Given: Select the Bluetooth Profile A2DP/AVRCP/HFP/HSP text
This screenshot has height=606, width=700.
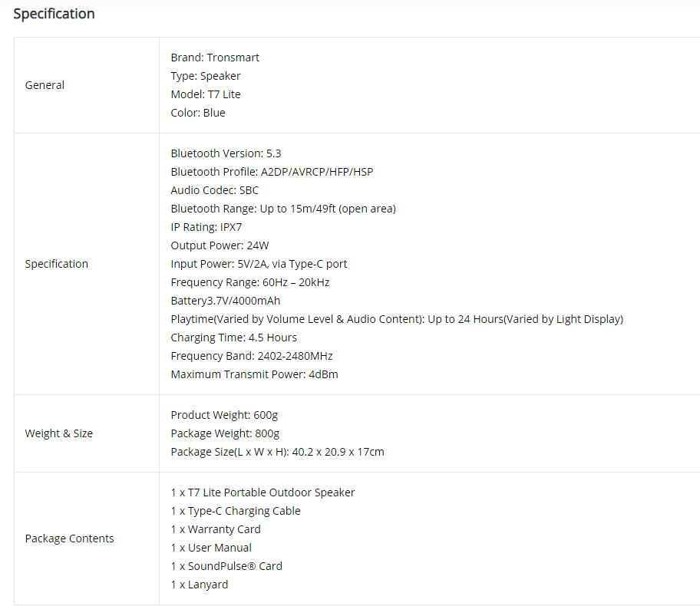Looking at the screenshot, I should click(272, 172).
